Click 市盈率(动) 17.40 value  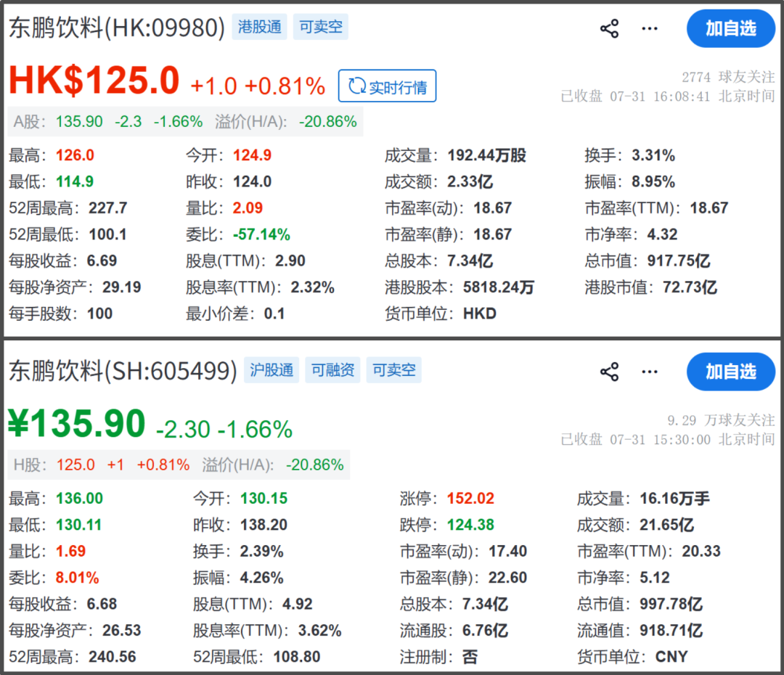[507, 552]
